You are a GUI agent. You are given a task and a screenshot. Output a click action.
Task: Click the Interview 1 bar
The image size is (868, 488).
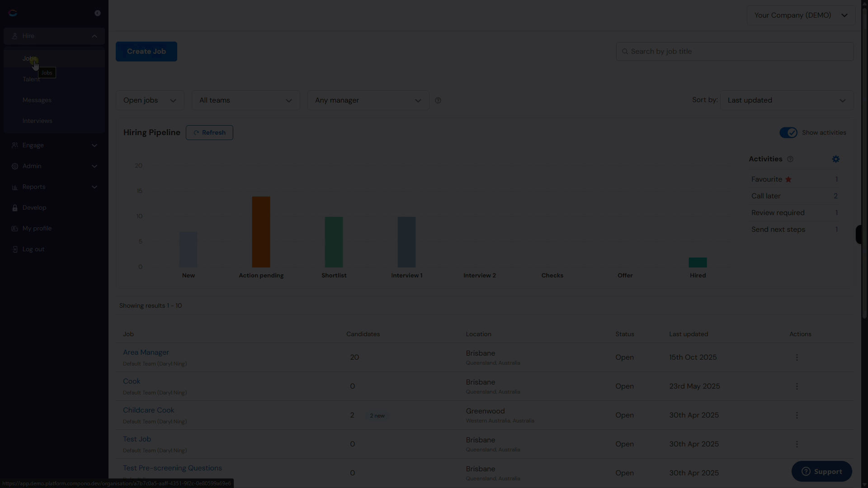(x=406, y=242)
